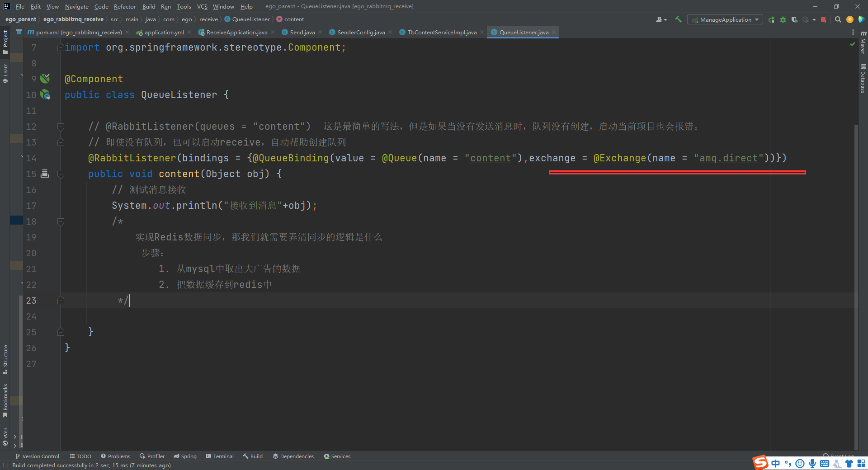Open the ManageApplication run configuration dropdown
This screenshot has height=470, width=868.
[x=725, y=19]
